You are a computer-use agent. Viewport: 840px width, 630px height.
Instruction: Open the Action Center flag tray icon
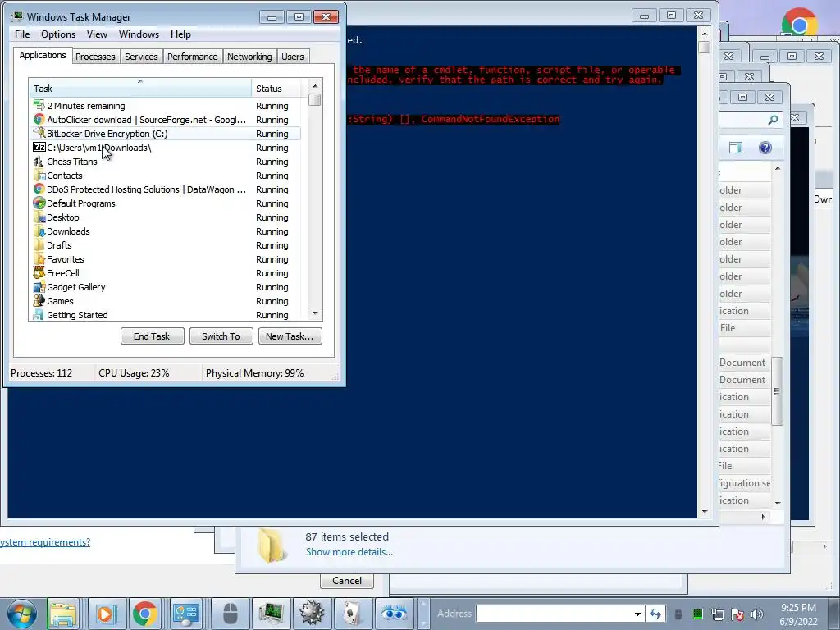click(x=737, y=614)
